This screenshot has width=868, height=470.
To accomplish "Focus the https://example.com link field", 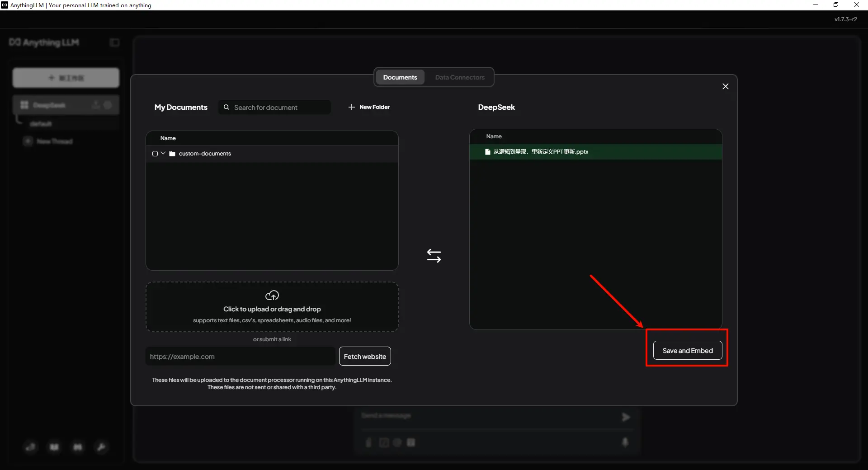I will click(240, 356).
